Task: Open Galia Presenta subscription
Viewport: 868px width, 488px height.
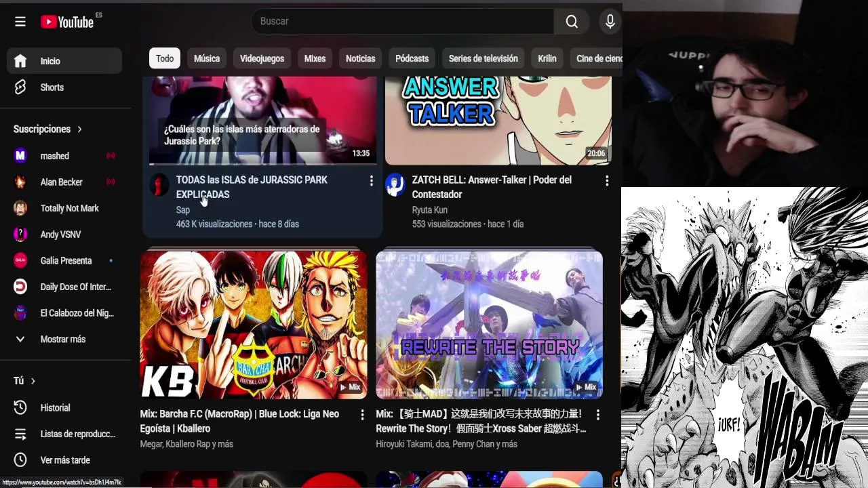Action: [x=64, y=260]
